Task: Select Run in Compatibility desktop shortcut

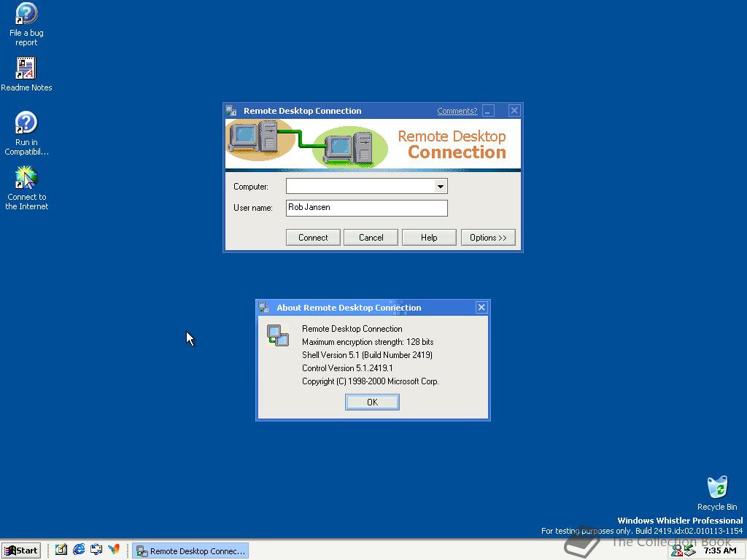Action: tap(26, 133)
